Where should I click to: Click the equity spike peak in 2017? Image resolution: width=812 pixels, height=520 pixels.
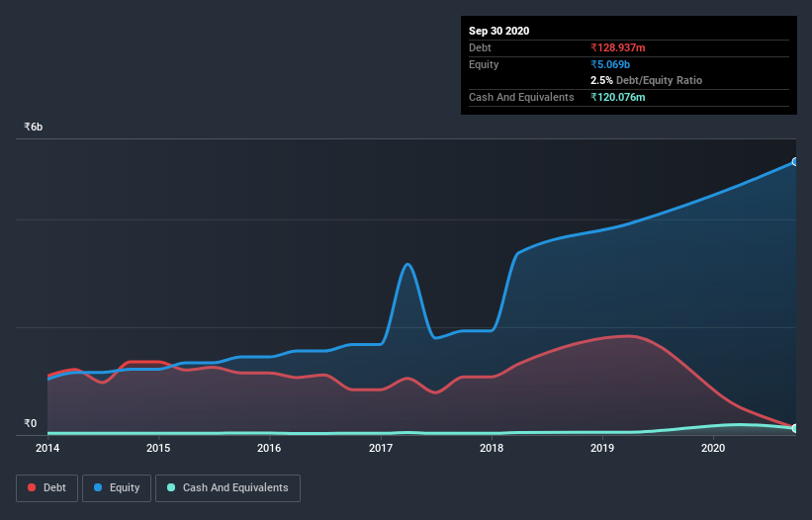pyautogui.click(x=408, y=264)
